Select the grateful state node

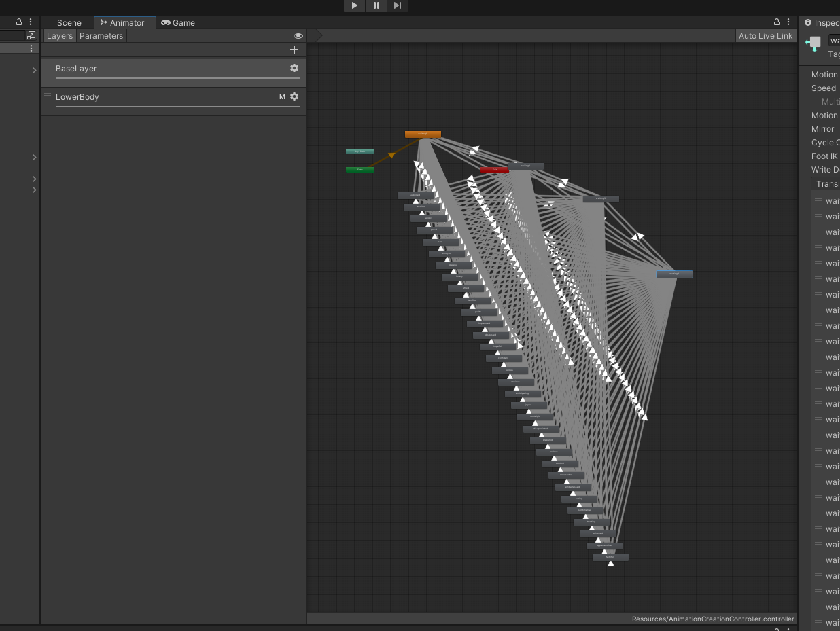pyautogui.click(x=453, y=265)
